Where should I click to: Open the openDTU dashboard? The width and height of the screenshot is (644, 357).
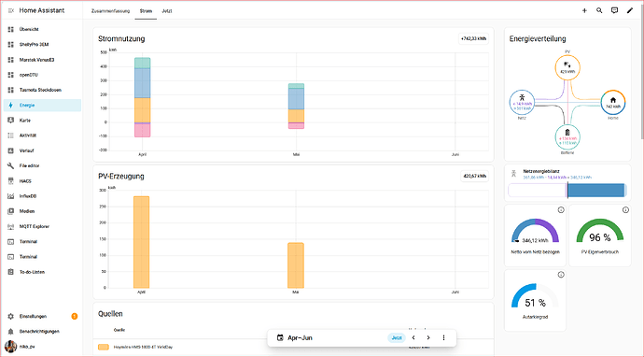[42, 75]
